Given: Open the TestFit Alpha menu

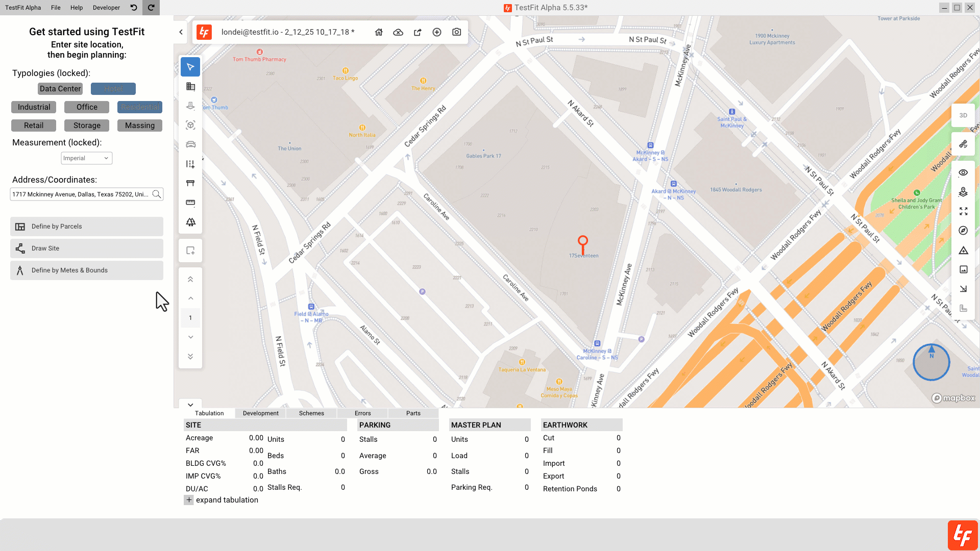Looking at the screenshot, I should pos(23,8).
